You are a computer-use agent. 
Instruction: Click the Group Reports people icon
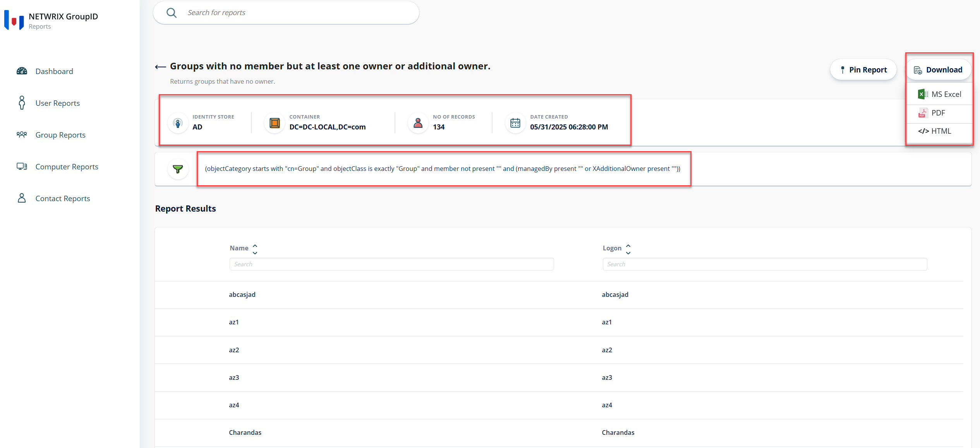click(x=22, y=134)
